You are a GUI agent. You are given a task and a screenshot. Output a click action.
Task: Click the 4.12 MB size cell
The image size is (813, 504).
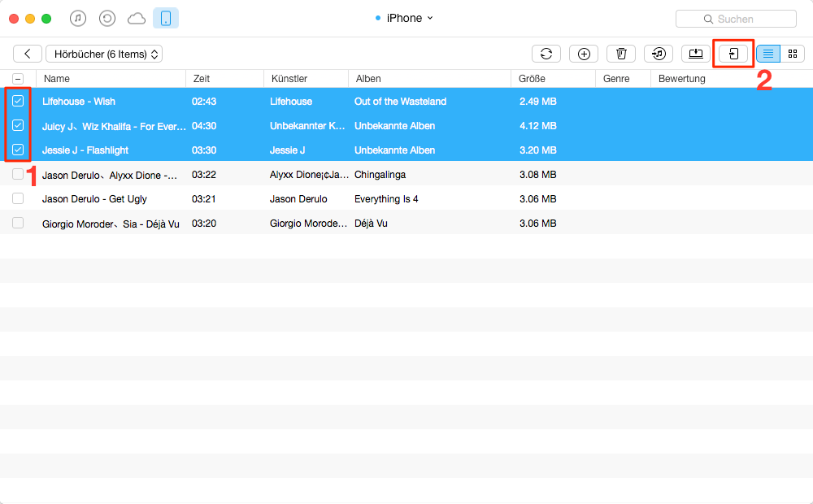[537, 125]
